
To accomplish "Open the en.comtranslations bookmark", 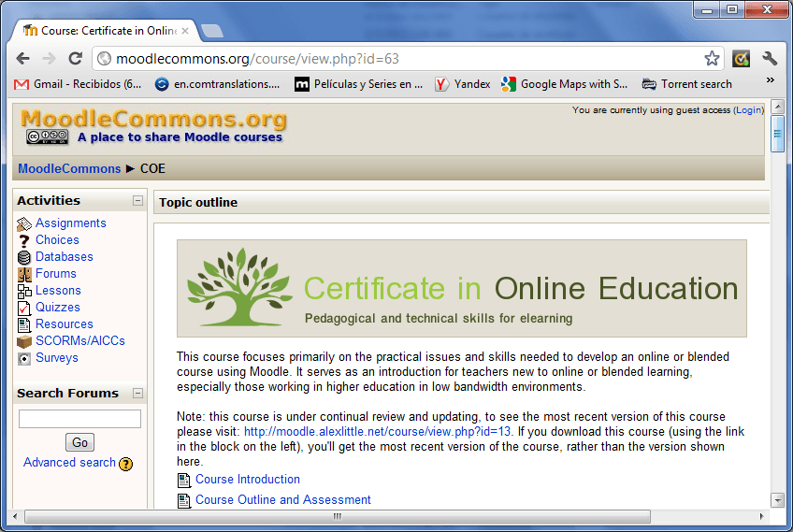I will 218,84.
